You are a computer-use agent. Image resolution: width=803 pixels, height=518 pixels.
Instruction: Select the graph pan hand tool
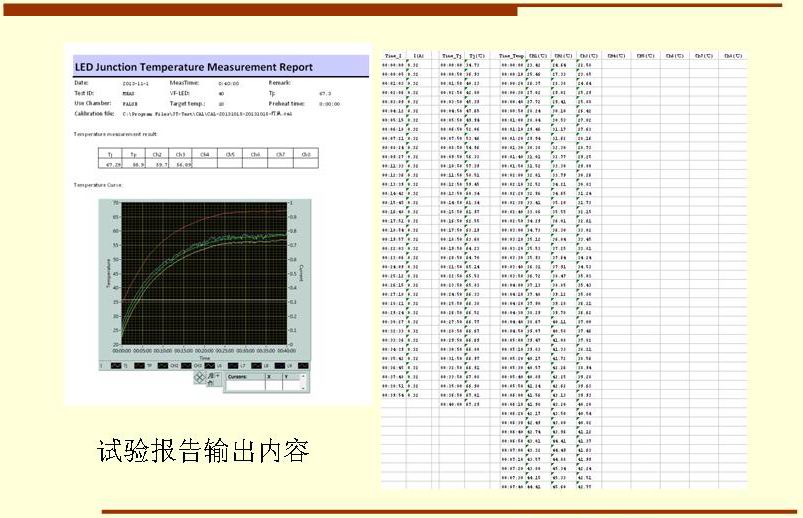pyautogui.click(x=212, y=385)
